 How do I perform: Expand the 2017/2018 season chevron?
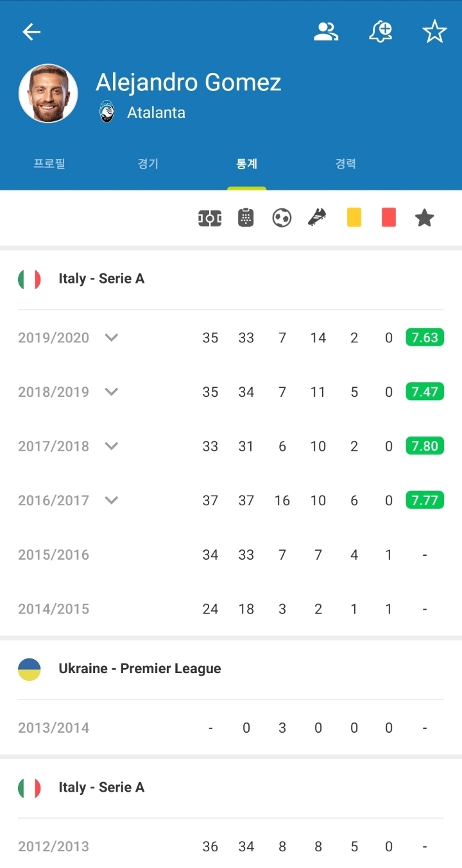(112, 446)
